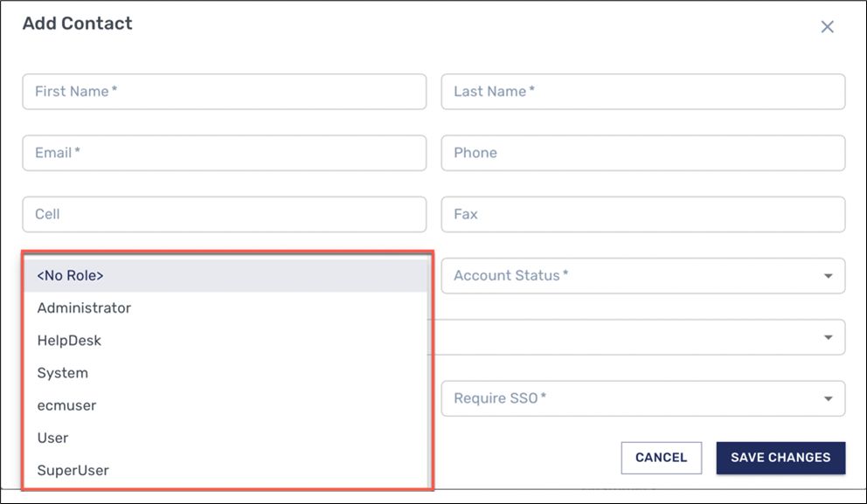Viewport: 867px width, 504px height.
Task: Click the Phone input field
Action: (643, 152)
